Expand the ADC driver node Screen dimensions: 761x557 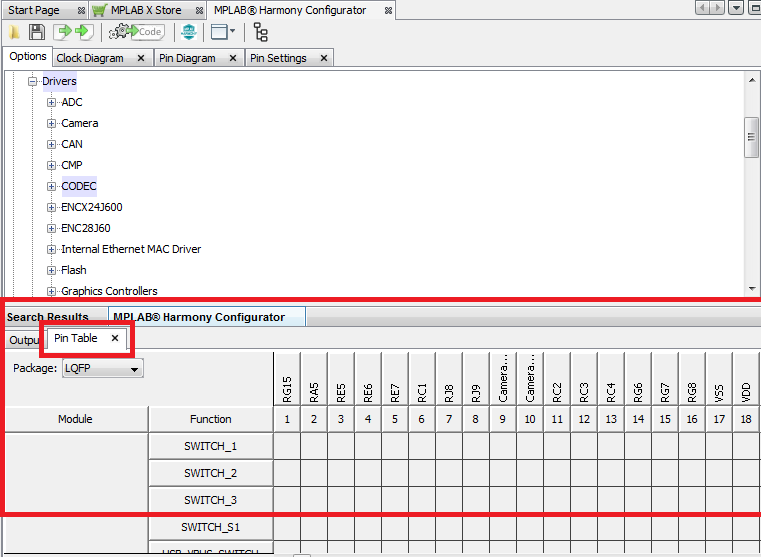[52, 102]
